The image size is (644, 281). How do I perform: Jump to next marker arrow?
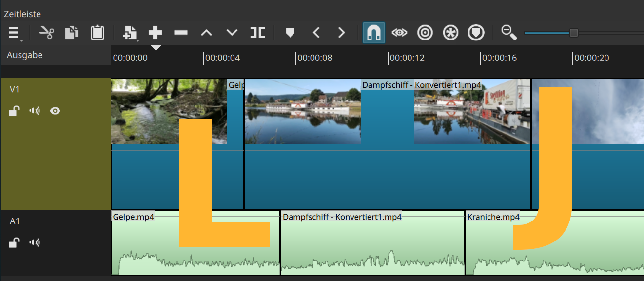coord(342,33)
